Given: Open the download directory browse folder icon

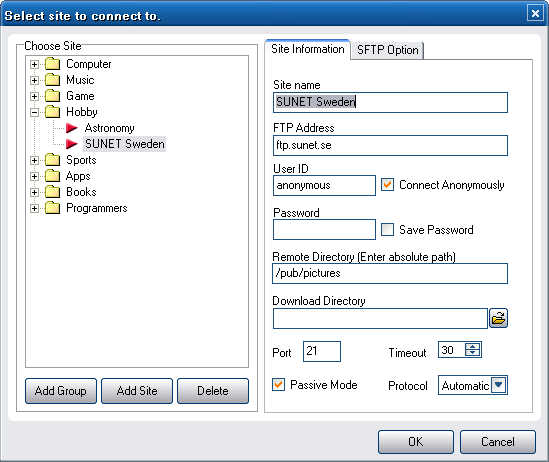Looking at the screenshot, I should 498,318.
